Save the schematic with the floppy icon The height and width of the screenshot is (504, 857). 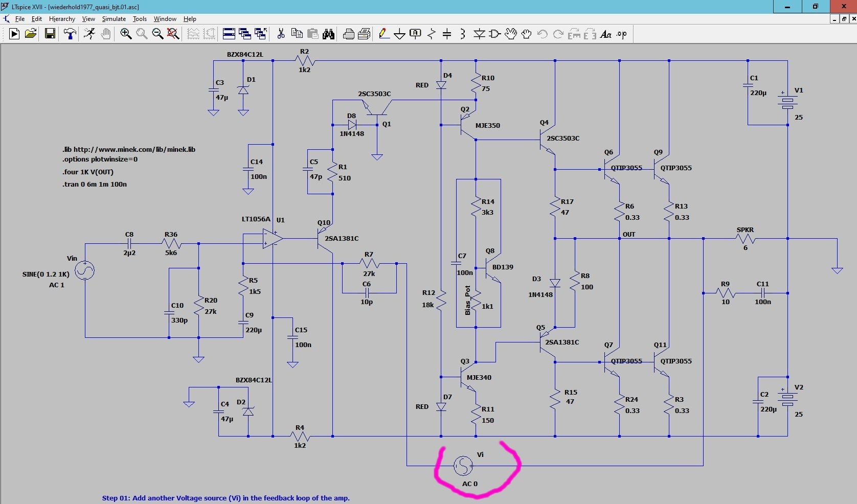point(50,34)
